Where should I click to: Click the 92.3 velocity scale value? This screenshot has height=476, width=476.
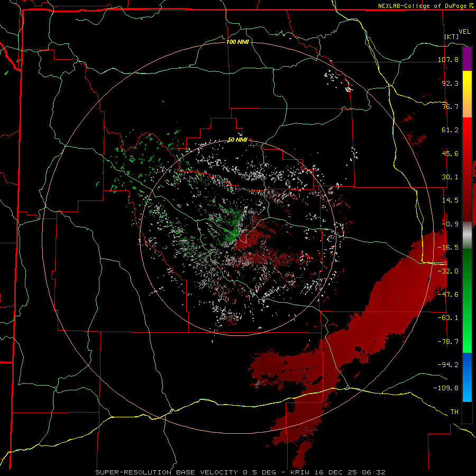click(450, 83)
